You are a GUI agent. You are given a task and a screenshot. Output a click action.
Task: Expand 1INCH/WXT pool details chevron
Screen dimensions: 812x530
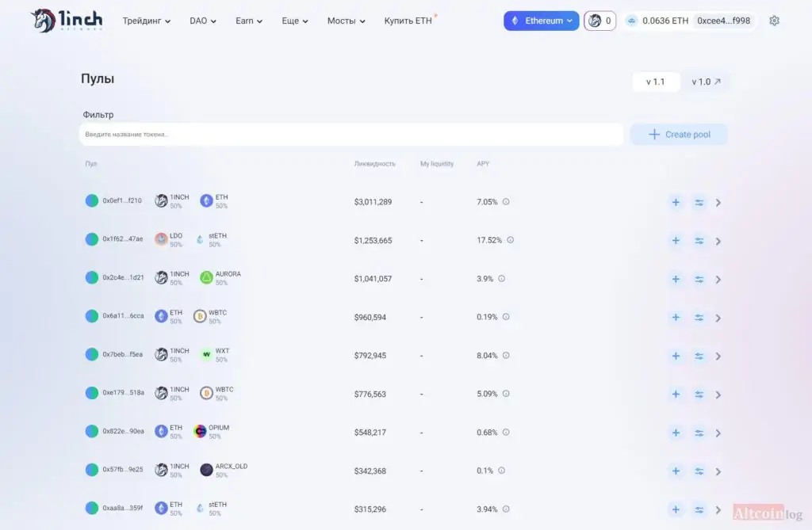coord(718,357)
